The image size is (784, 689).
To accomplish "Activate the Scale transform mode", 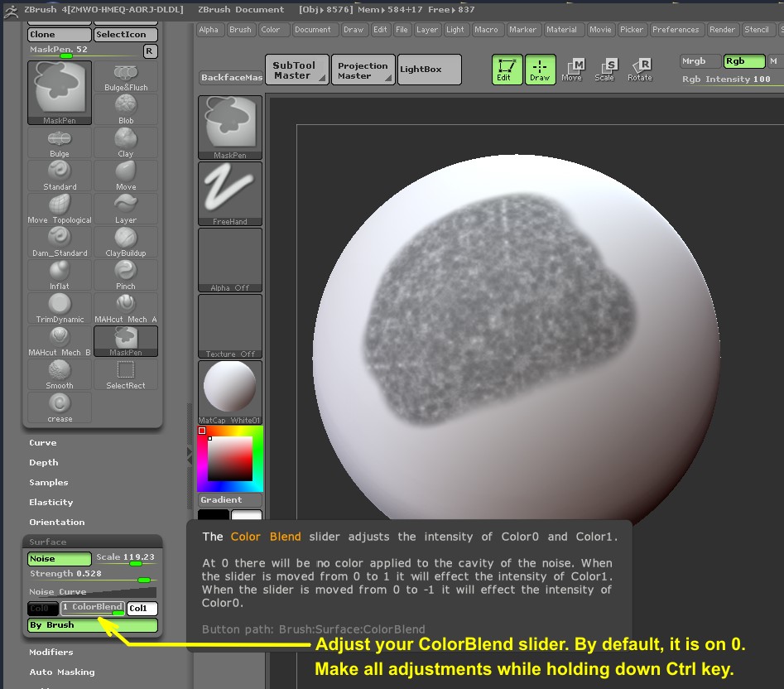I will 604,70.
